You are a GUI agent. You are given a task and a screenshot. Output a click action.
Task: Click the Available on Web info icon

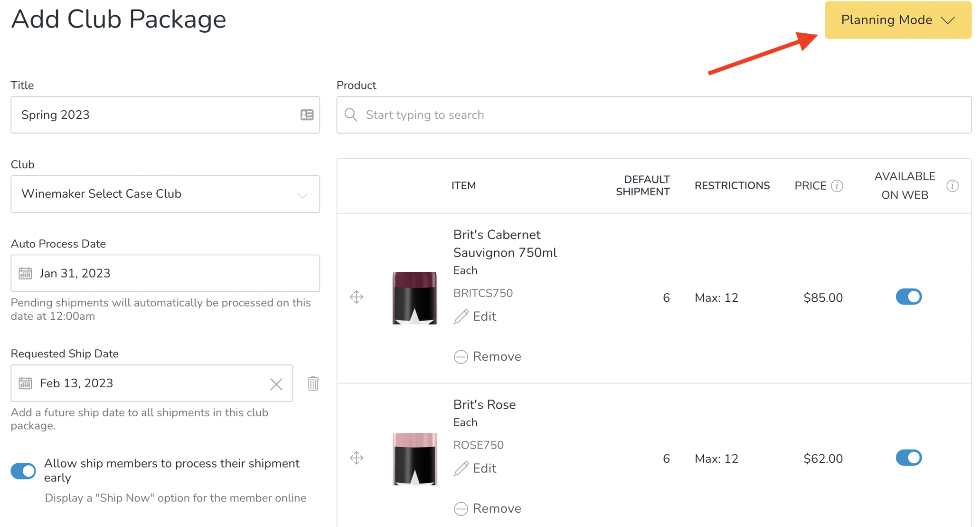click(952, 186)
